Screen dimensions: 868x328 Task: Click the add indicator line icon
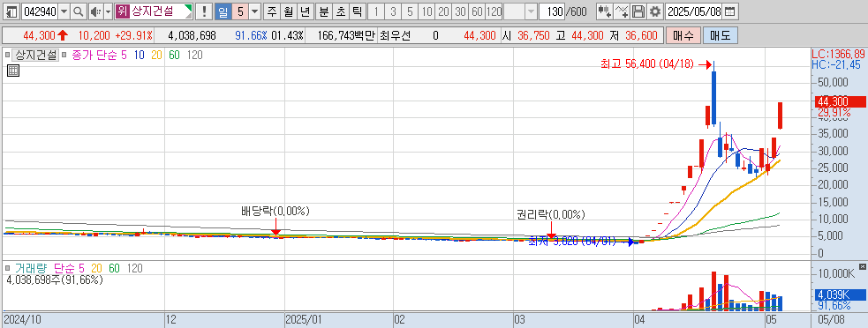click(623, 11)
